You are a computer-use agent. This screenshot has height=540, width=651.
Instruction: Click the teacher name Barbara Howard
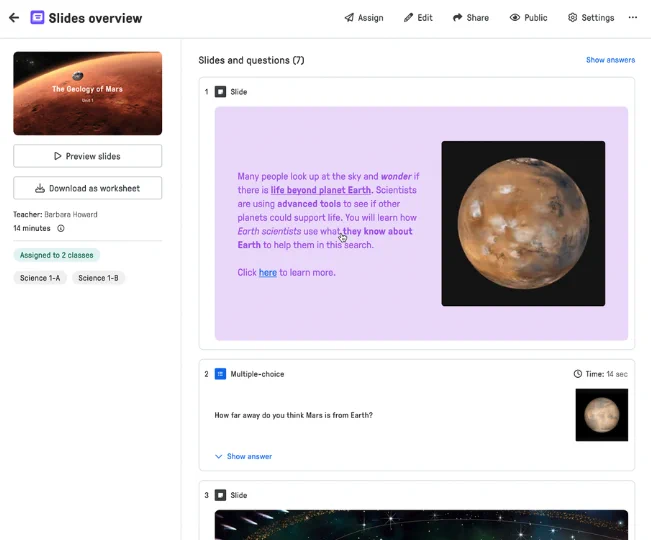pos(71,215)
